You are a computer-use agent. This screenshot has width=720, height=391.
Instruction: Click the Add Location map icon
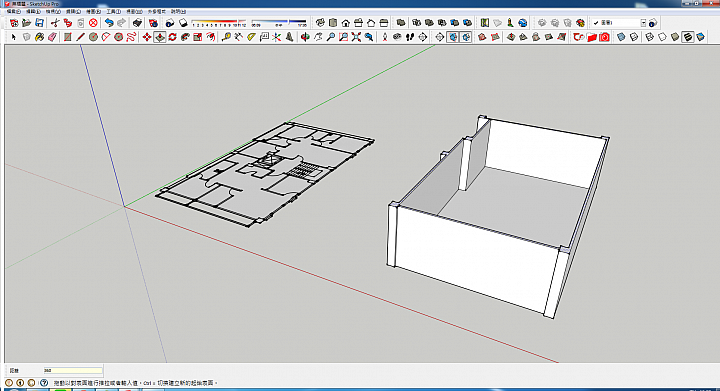(485, 23)
